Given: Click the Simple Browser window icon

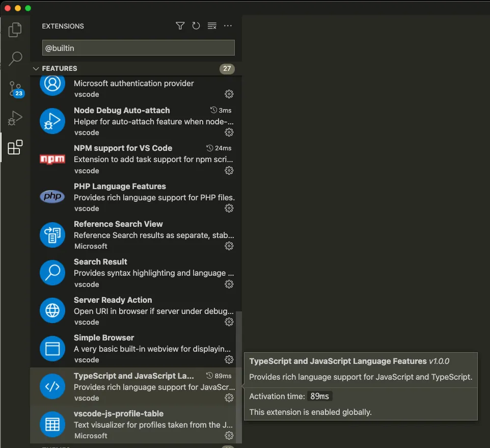Looking at the screenshot, I should tap(52, 349).
